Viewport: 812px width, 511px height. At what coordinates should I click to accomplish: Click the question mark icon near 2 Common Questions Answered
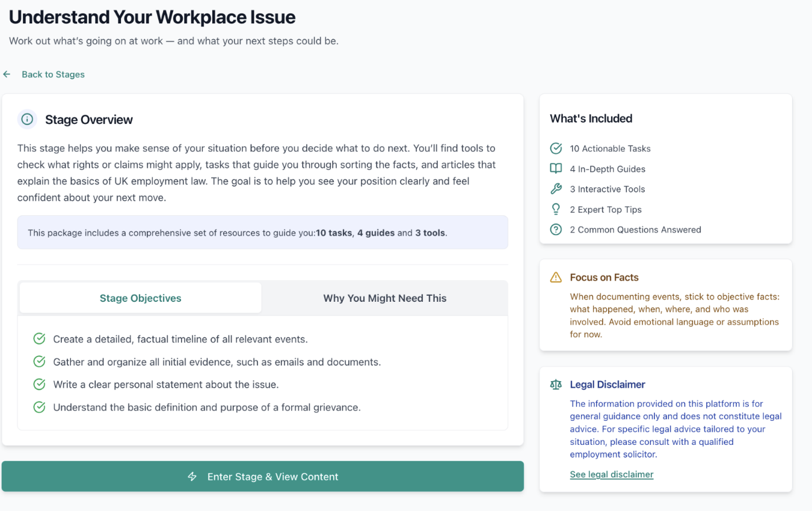tap(556, 230)
